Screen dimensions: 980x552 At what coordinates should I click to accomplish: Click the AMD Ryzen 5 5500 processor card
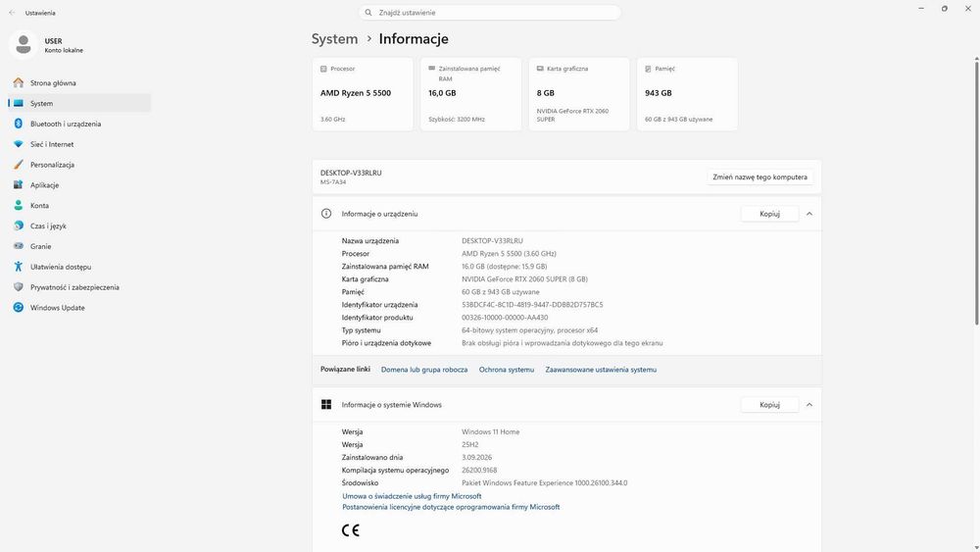click(x=363, y=94)
